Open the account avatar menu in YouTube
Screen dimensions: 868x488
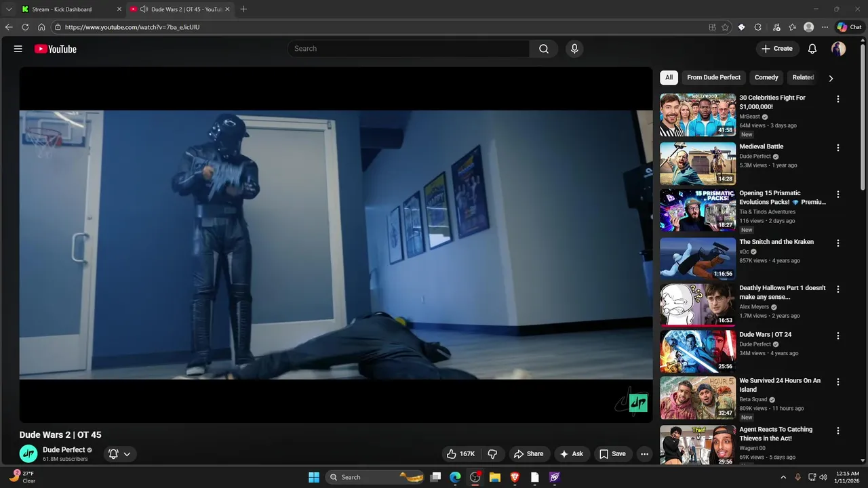coord(839,49)
